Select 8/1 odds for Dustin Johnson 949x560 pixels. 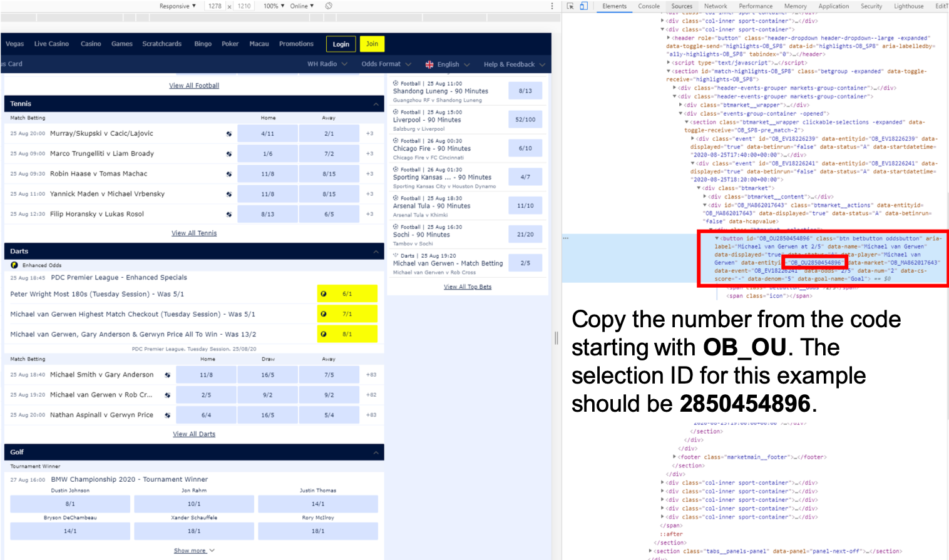tap(70, 504)
